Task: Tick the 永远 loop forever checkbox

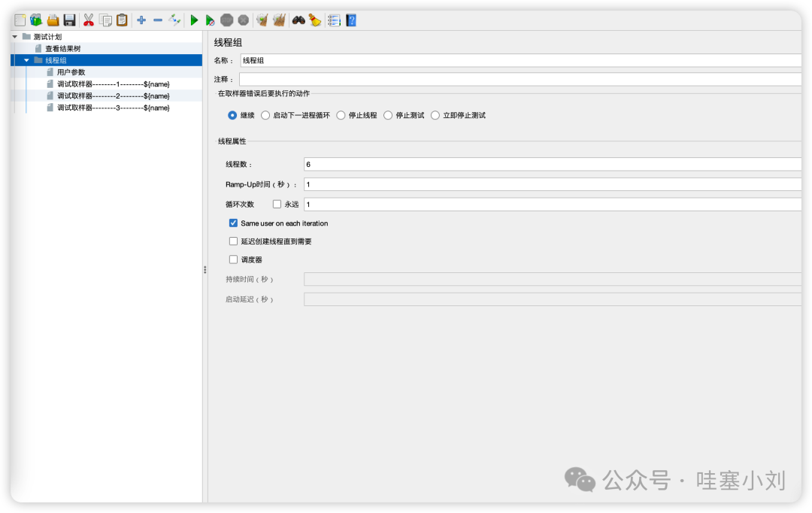Action: point(277,204)
